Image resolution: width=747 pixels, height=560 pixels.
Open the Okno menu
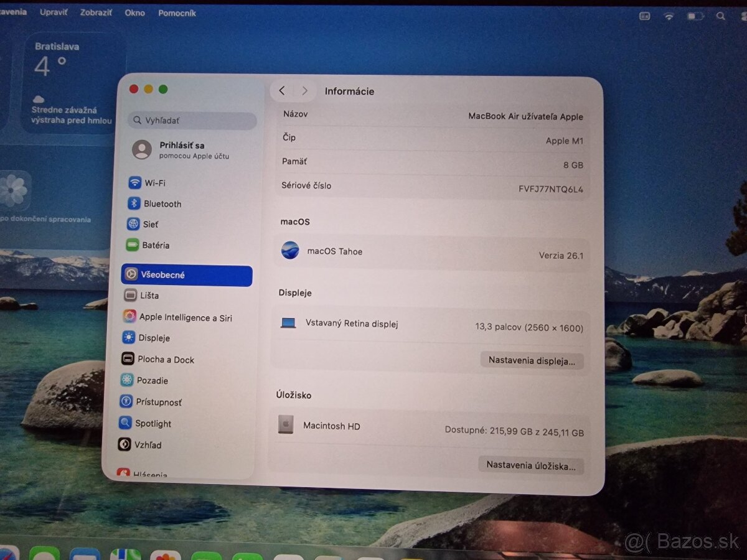pyautogui.click(x=134, y=12)
